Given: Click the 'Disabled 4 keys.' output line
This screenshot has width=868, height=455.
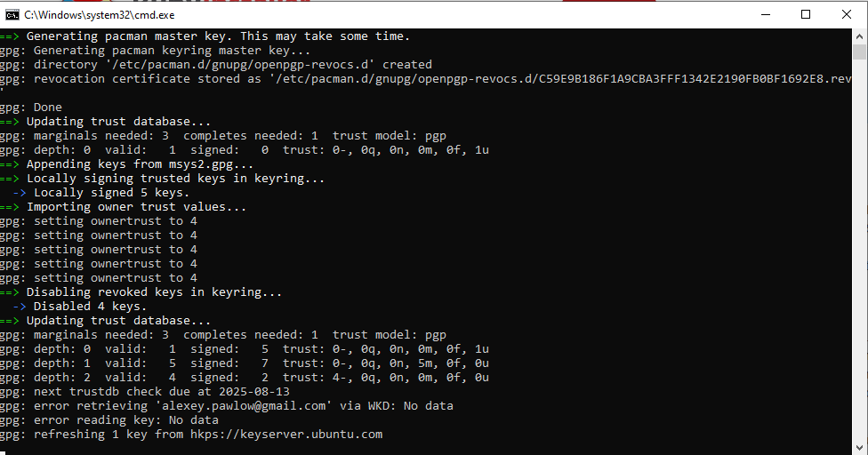Looking at the screenshot, I should click(x=90, y=307).
